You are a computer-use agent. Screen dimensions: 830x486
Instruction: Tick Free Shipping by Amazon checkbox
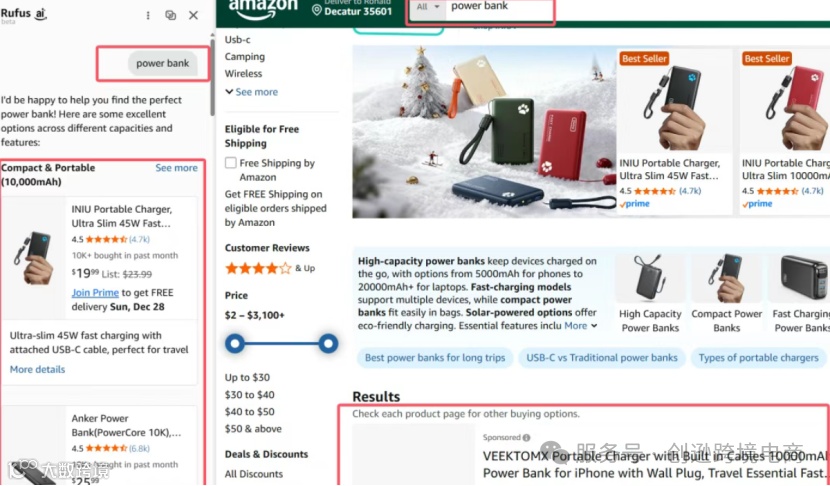[231, 163]
